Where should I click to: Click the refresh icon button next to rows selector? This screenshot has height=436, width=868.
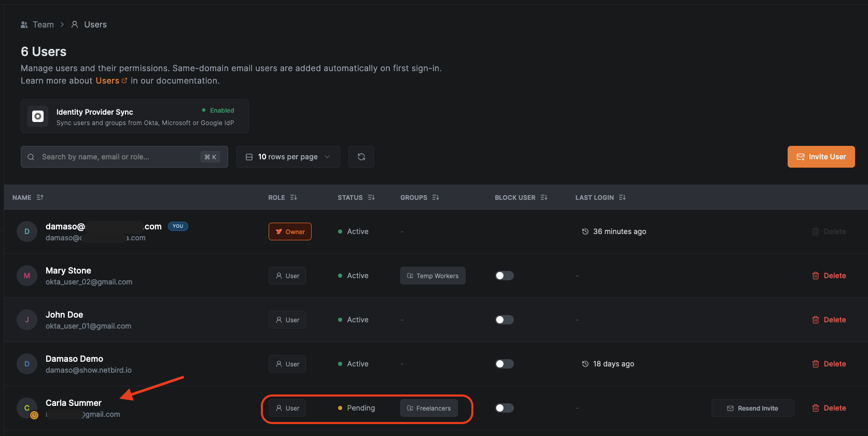[361, 157]
